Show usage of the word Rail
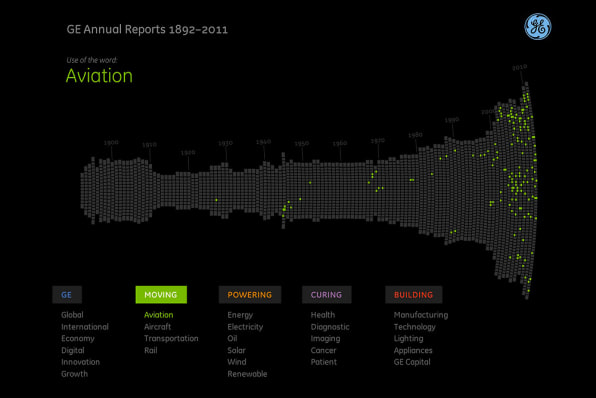The image size is (596, 398). [x=151, y=350]
